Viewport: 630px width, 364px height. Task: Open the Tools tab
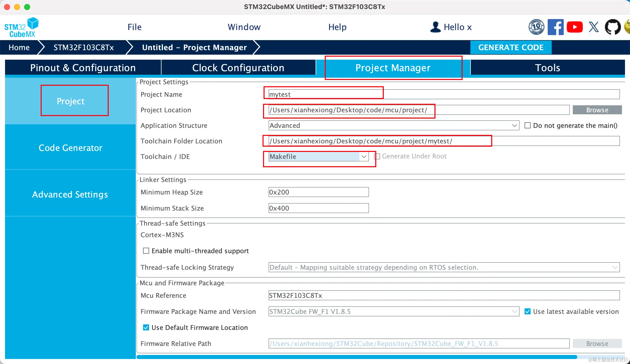click(548, 68)
